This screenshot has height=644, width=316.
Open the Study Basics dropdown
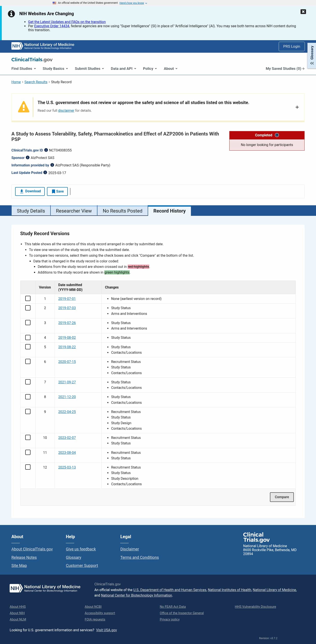[55, 69]
